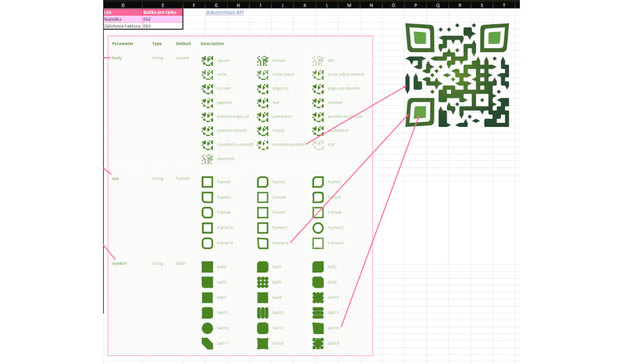Click the circle-zebra body pattern icon

pyautogui.click(x=262, y=75)
